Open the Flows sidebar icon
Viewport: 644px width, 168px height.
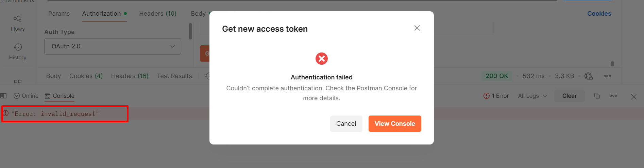[x=18, y=23]
